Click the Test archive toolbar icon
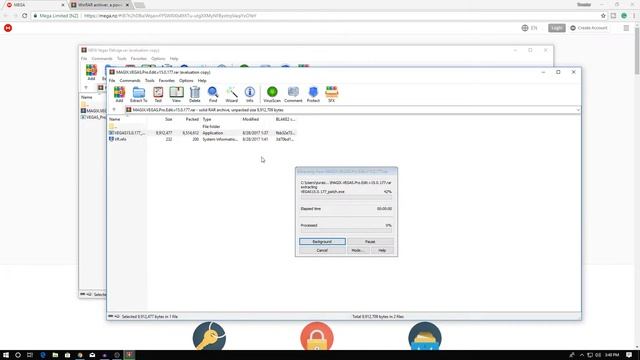The image size is (640, 360). pyautogui.click(x=158, y=94)
